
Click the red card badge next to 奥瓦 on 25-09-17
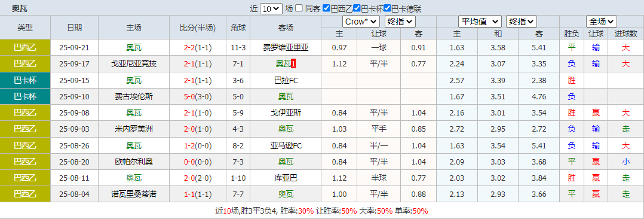point(293,64)
